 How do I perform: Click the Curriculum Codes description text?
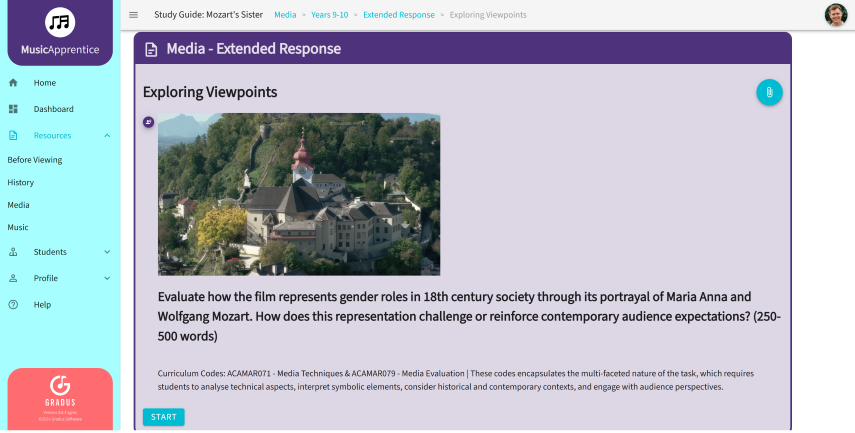point(456,380)
